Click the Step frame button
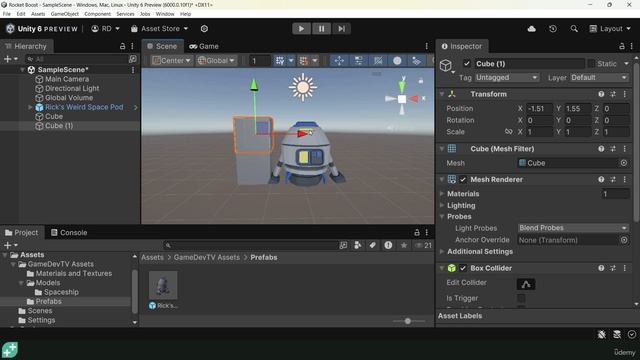640x360 pixels. (341, 29)
